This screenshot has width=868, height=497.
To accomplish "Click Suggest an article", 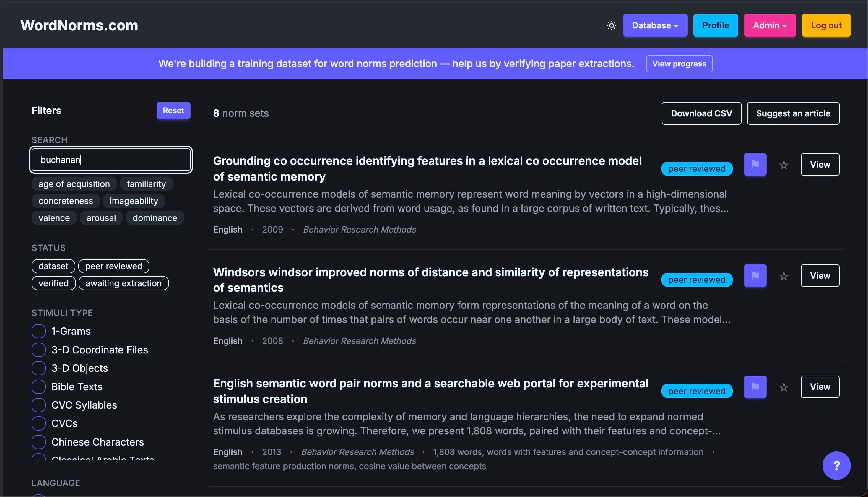I will (793, 113).
